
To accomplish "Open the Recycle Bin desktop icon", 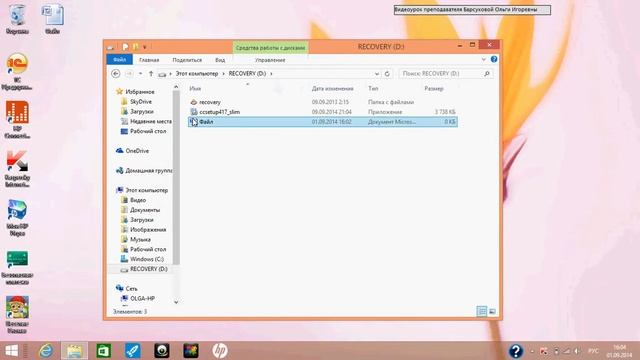I will coord(17,19).
